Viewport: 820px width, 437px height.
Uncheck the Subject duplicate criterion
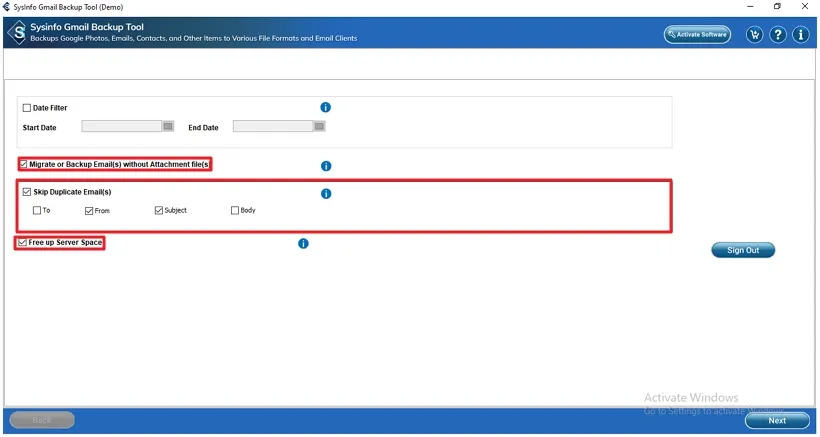tap(158, 211)
